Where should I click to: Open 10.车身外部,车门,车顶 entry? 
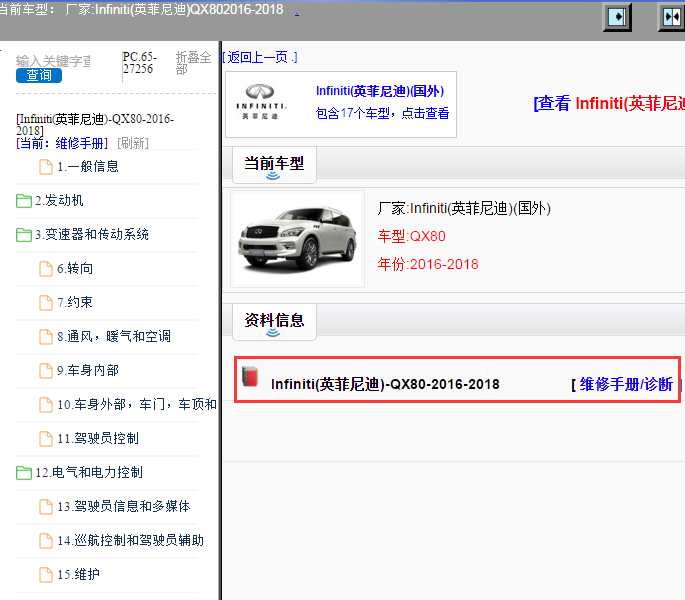(x=137, y=405)
